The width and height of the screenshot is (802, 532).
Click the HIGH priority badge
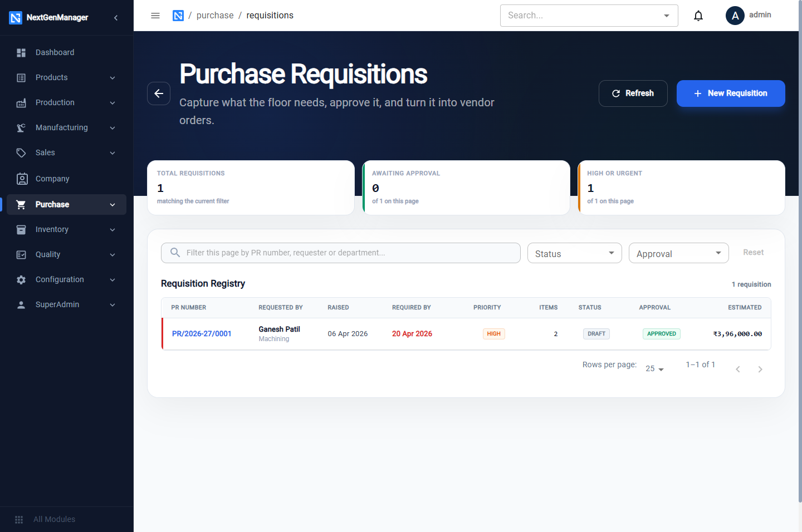pyautogui.click(x=494, y=334)
